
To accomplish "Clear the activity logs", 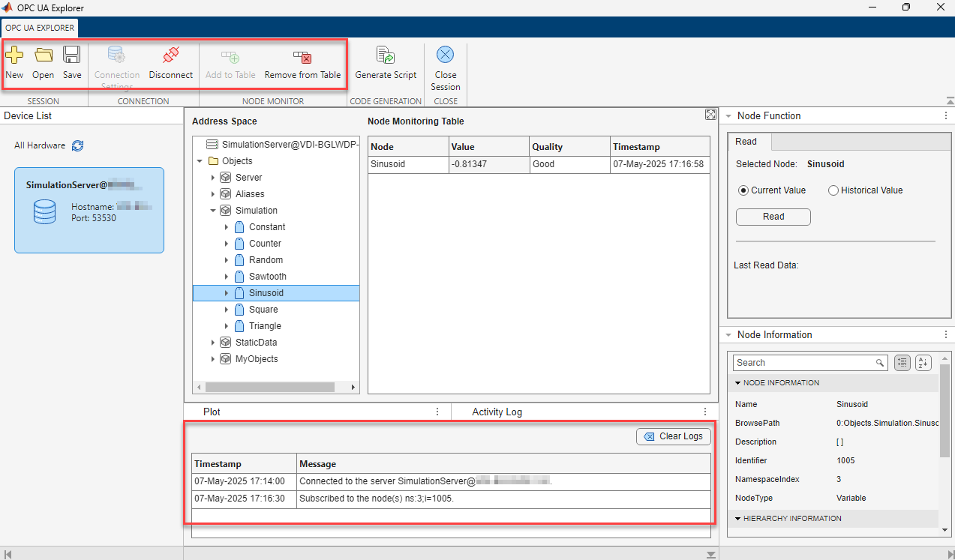I will point(672,436).
